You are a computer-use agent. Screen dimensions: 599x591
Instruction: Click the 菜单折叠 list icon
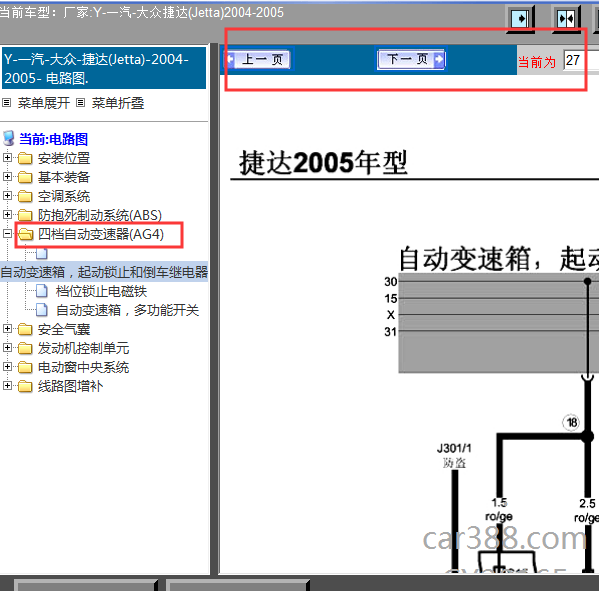coord(80,102)
